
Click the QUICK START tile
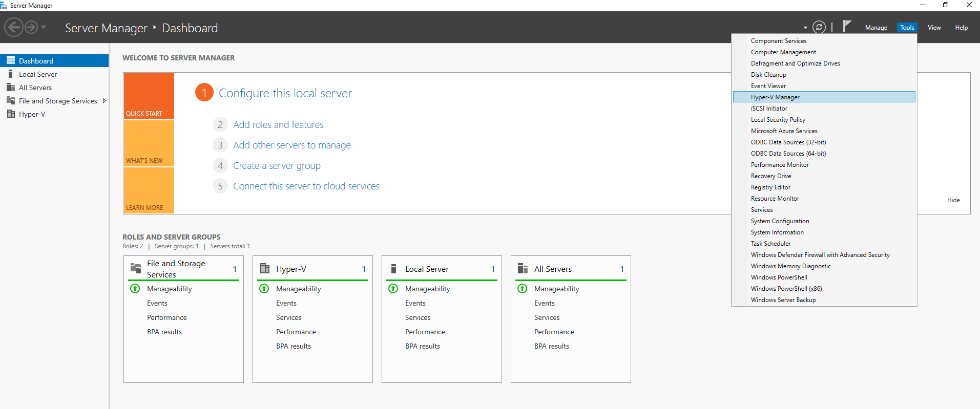click(x=149, y=96)
